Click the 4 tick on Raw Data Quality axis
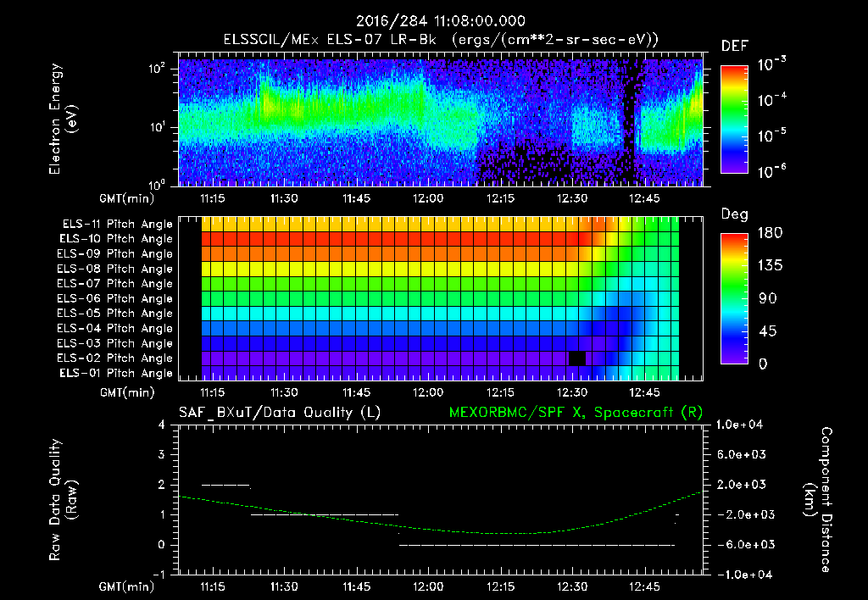 [x=162, y=425]
